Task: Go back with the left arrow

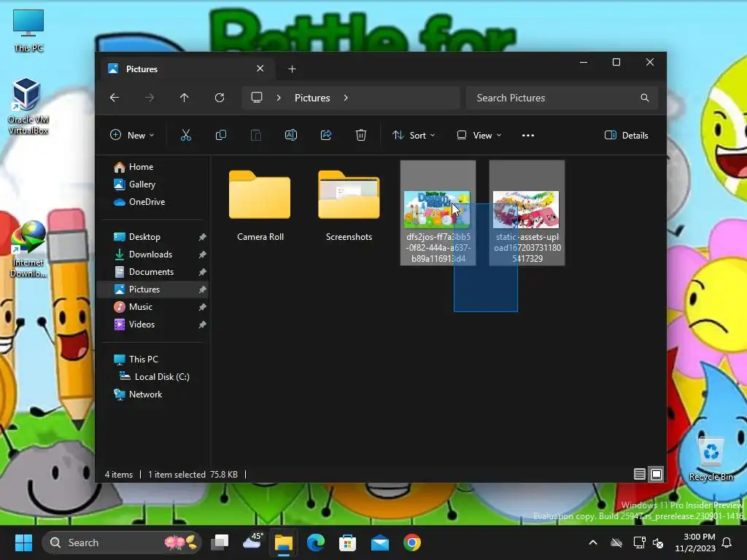Action: [x=115, y=98]
